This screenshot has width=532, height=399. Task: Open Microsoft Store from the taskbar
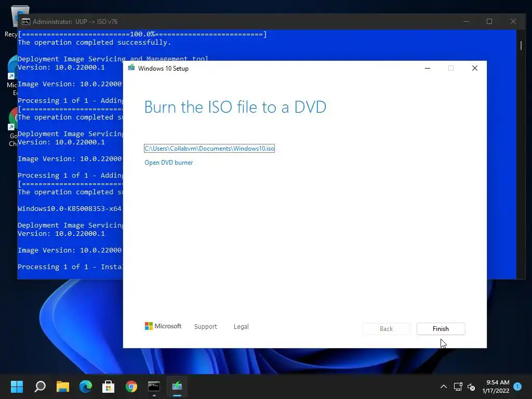pyautogui.click(x=108, y=386)
